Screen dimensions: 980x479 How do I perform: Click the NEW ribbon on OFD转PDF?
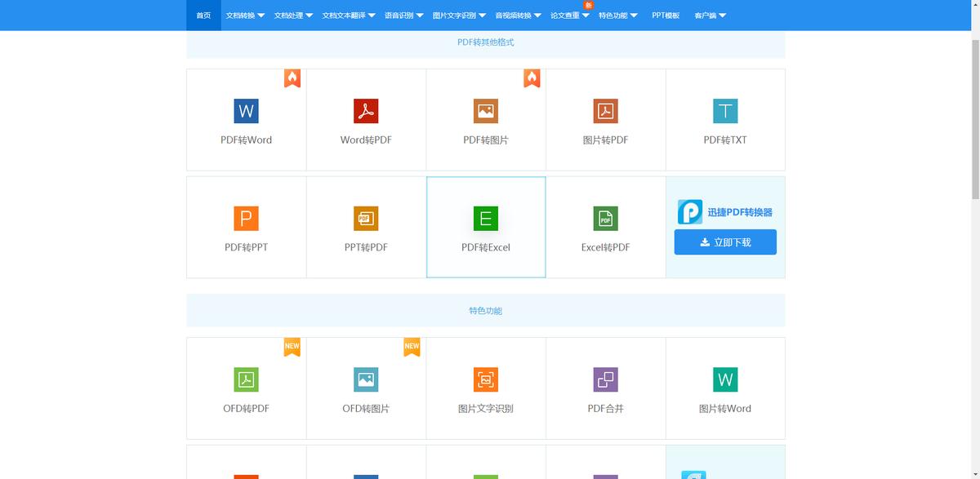click(x=292, y=347)
